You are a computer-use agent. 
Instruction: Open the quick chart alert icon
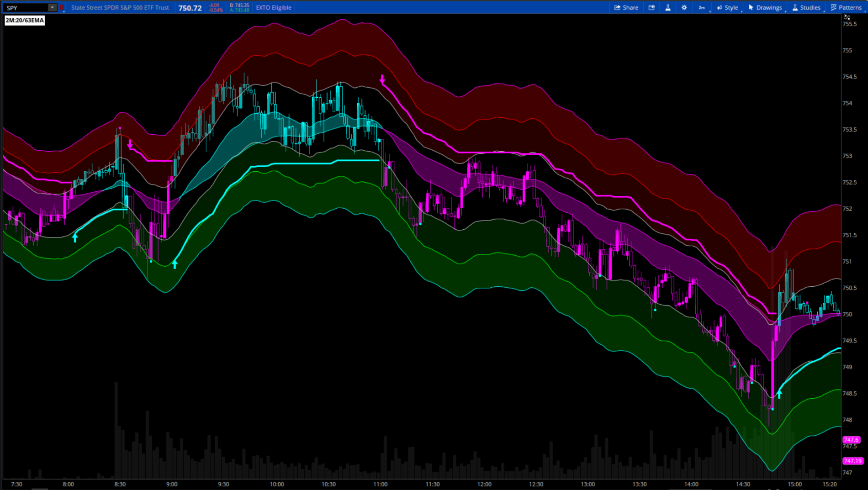point(651,8)
